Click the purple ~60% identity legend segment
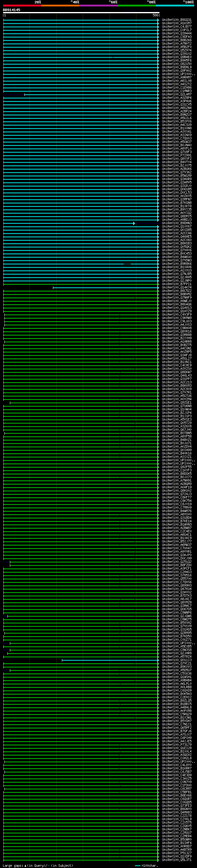This screenshot has height=868, width=197. (99, 6)
